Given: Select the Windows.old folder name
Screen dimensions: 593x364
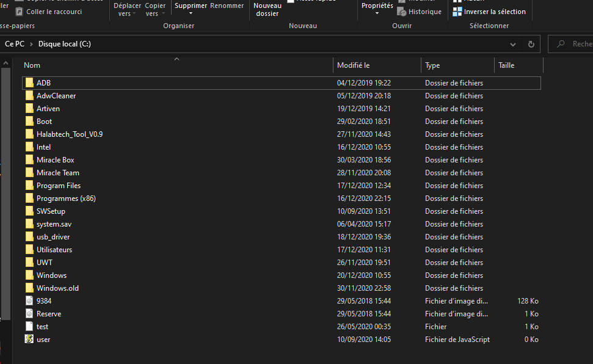Looking at the screenshot, I should [x=57, y=288].
